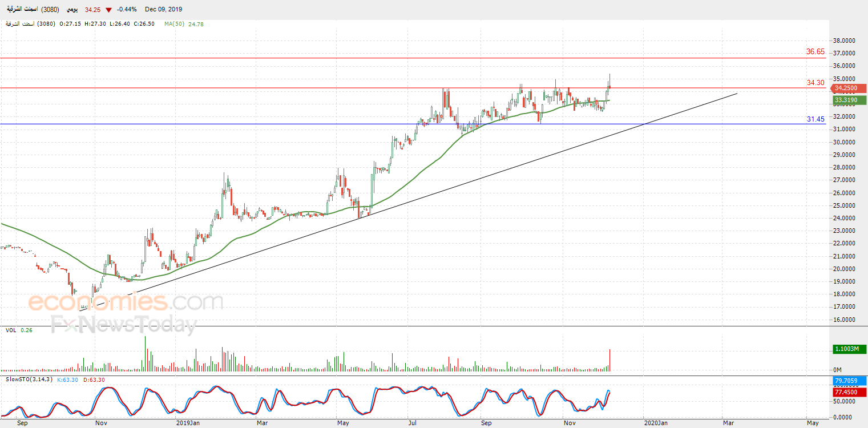Viewport: 868px width, 428px height.
Task: Click the VOL indicator label
Action: coord(11,330)
